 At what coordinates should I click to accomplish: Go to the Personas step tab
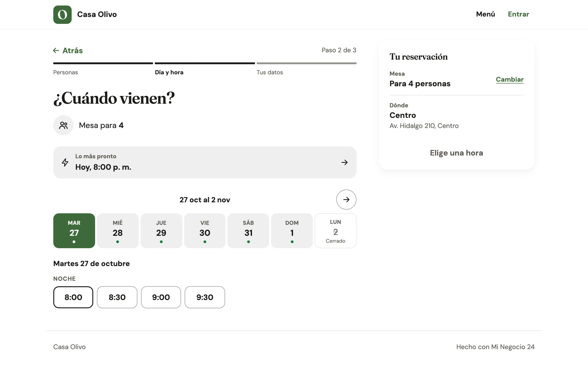[x=66, y=72]
